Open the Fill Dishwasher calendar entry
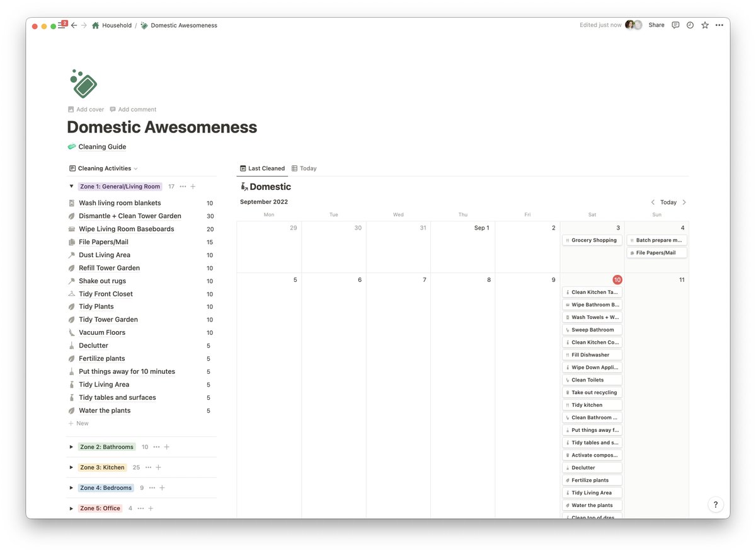 pyautogui.click(x=592, y=355)
